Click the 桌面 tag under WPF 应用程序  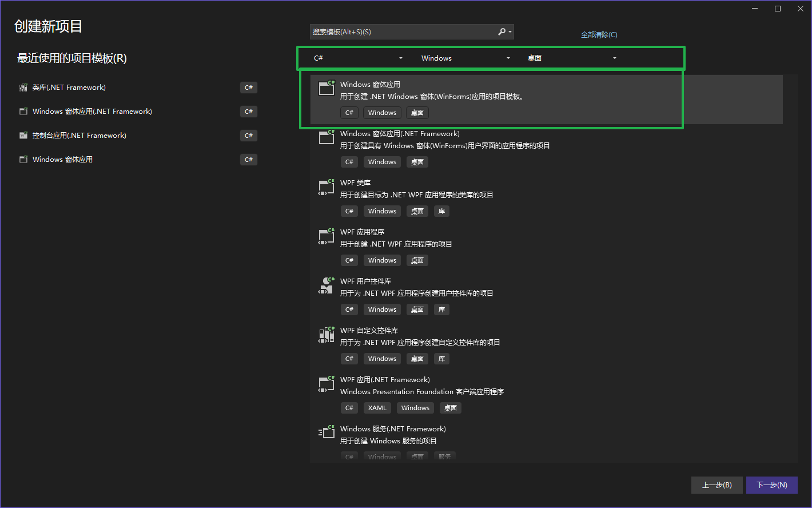tap(417, 260)
